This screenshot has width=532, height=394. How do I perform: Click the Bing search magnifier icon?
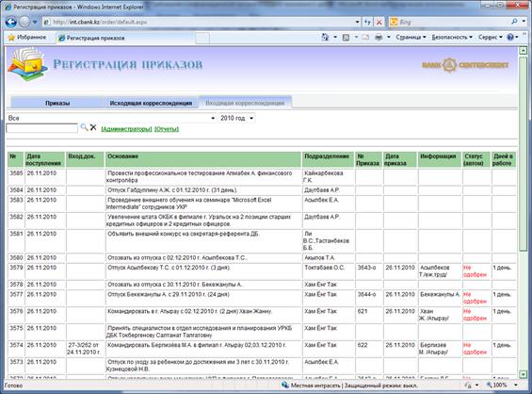(514, 22)
